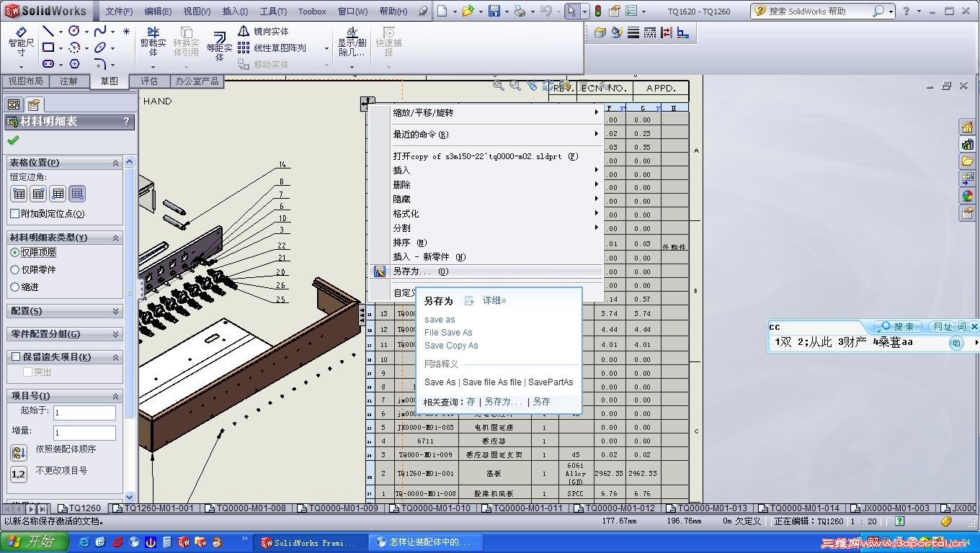Click the green checkmark OK icon
This screenshot has height=553, width=980.
pos(13,140)
